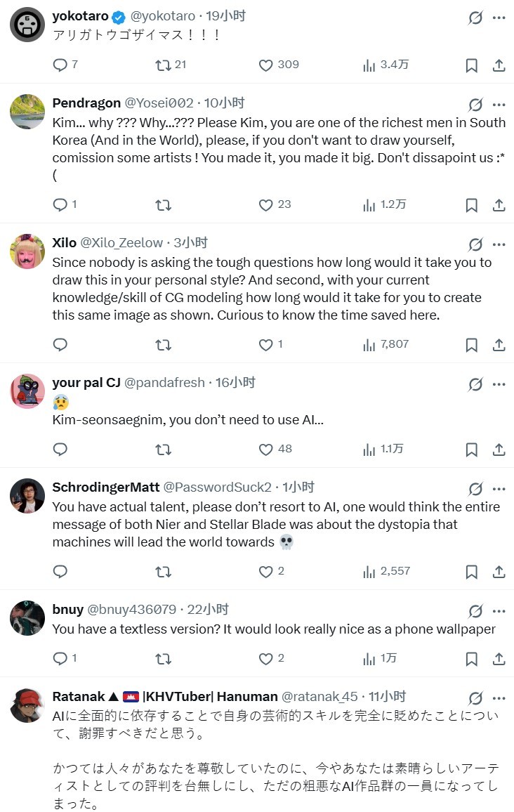Retweet SchrodingerMatt's tweet
The height and width of the screenshot is (812, 514).
(x=163, y=572)
